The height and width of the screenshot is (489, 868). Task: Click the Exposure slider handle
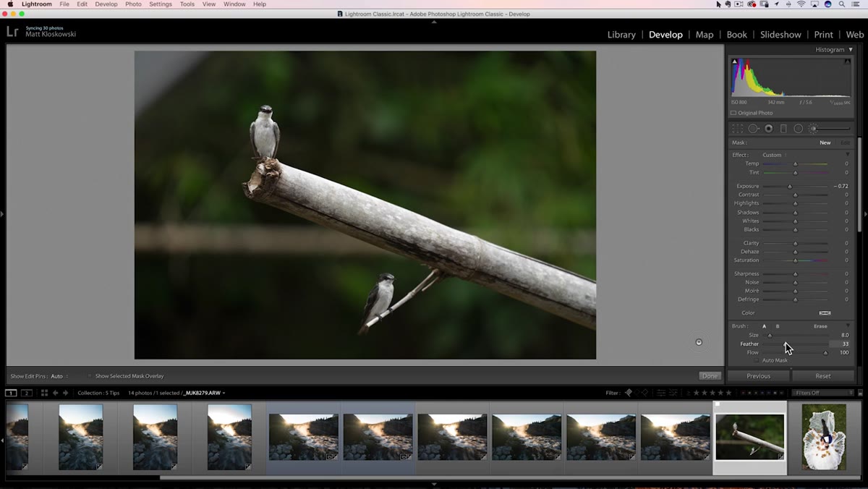[789, 187]
